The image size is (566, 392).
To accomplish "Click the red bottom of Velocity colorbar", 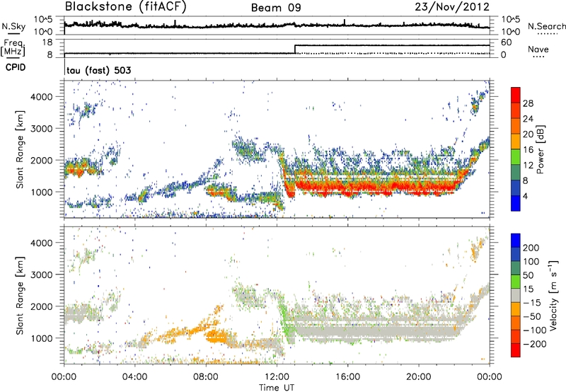I will tap(516, 350).
